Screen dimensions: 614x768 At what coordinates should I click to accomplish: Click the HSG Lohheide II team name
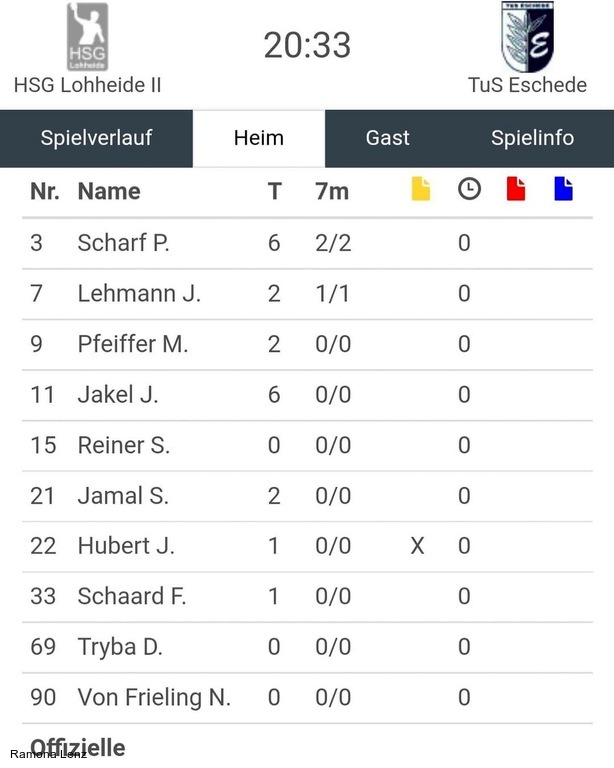tap(88, 85)
